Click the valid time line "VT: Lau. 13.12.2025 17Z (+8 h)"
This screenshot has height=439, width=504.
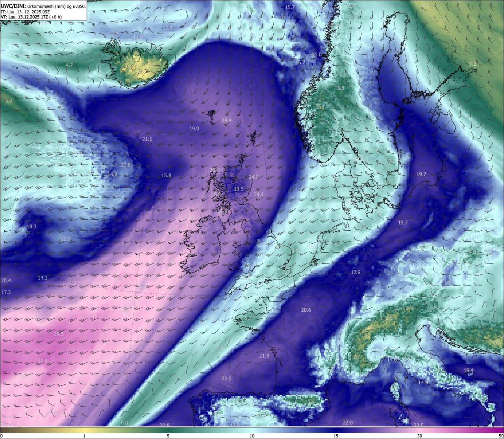point(31,17)
